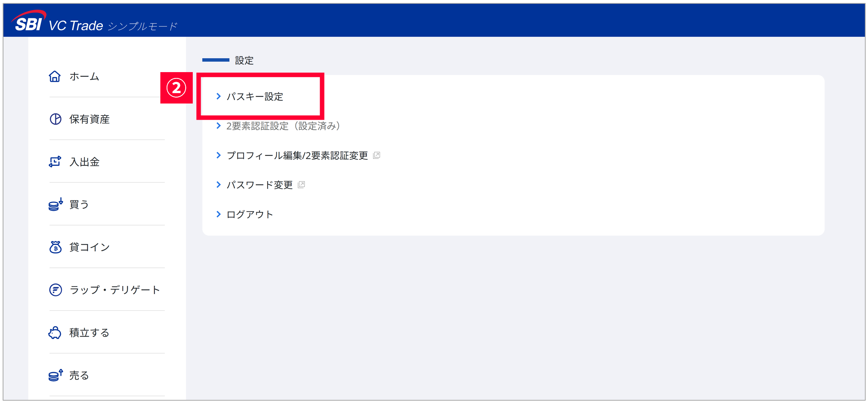Click the chevron next to パスキー設定
Screen dimensions: 868x403
[x=218, y=96]
